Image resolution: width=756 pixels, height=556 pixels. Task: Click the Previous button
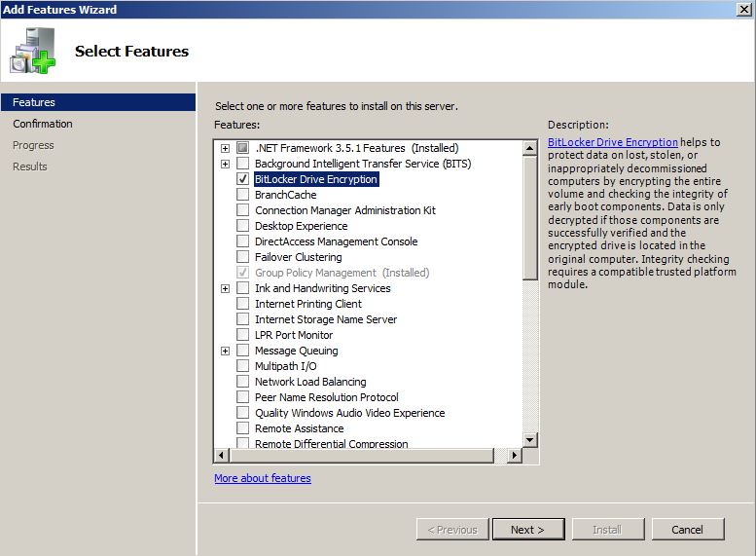pos(452,530)
